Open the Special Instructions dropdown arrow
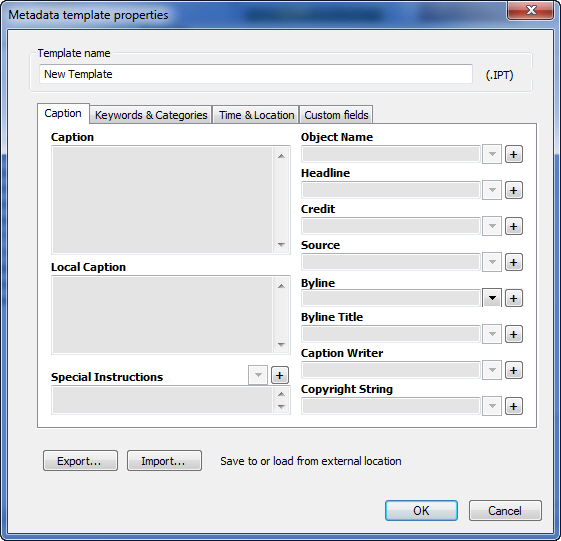Image resolution: width=561 pixels, height=541 pixels. [258, 375]
